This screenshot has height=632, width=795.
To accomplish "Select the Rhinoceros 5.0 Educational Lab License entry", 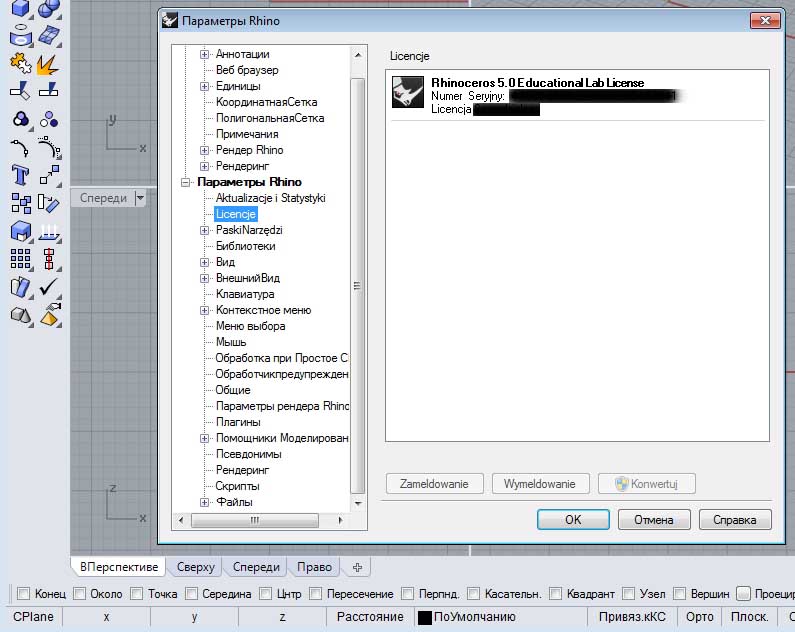I will click(x=577, y=95).
